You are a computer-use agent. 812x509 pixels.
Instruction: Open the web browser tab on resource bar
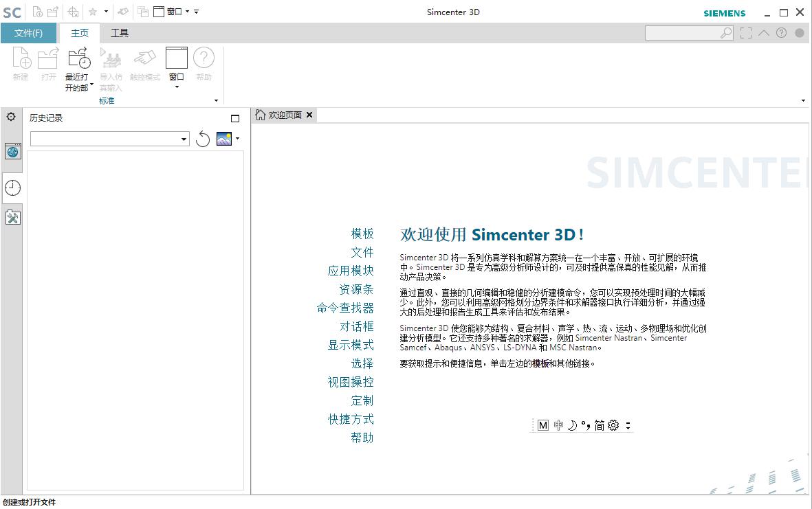12,152
